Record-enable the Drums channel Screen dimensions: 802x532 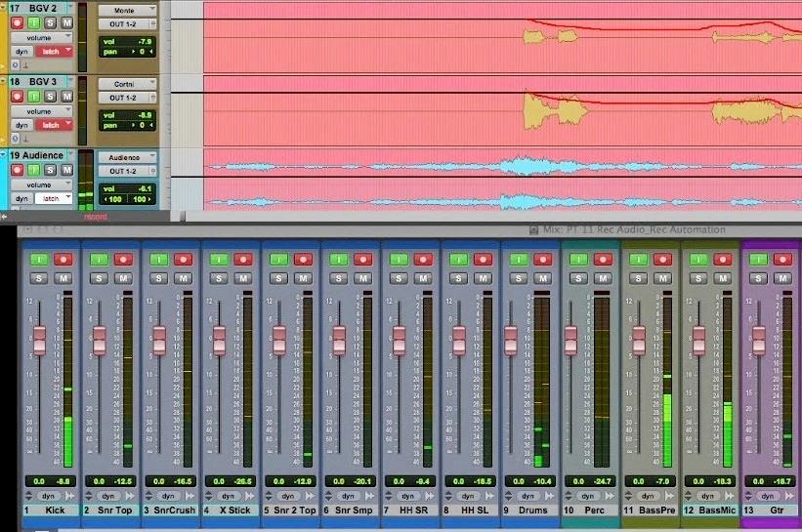(x=543, y=260)
